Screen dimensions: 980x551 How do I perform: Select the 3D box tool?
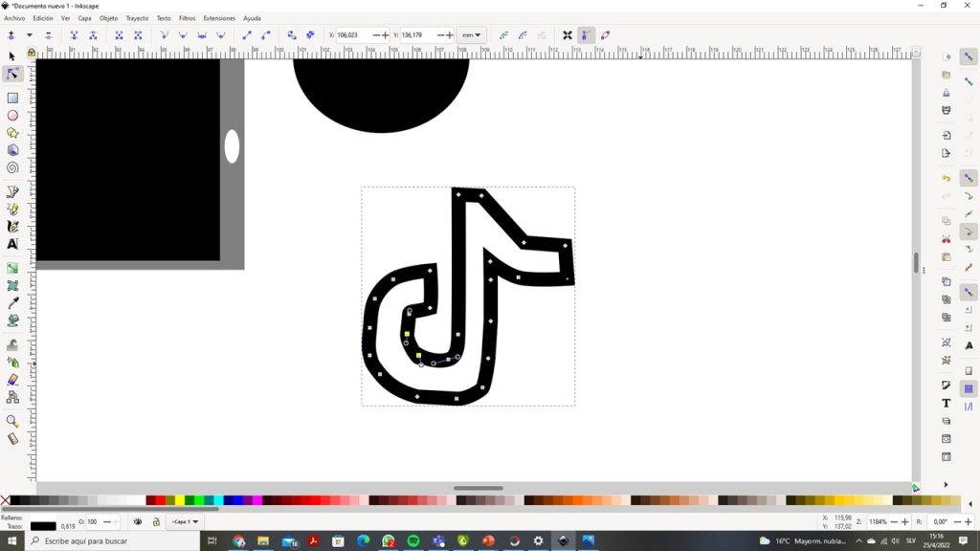coord(12,150)
